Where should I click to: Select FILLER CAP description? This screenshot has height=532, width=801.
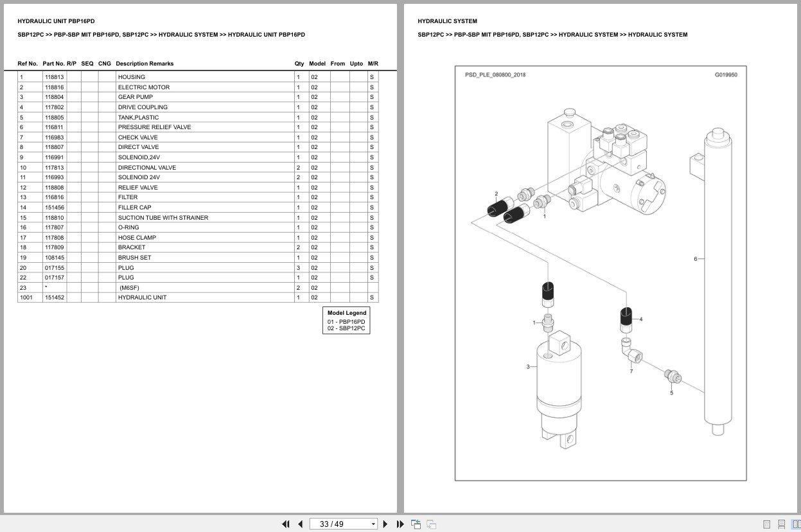(134, 208)
